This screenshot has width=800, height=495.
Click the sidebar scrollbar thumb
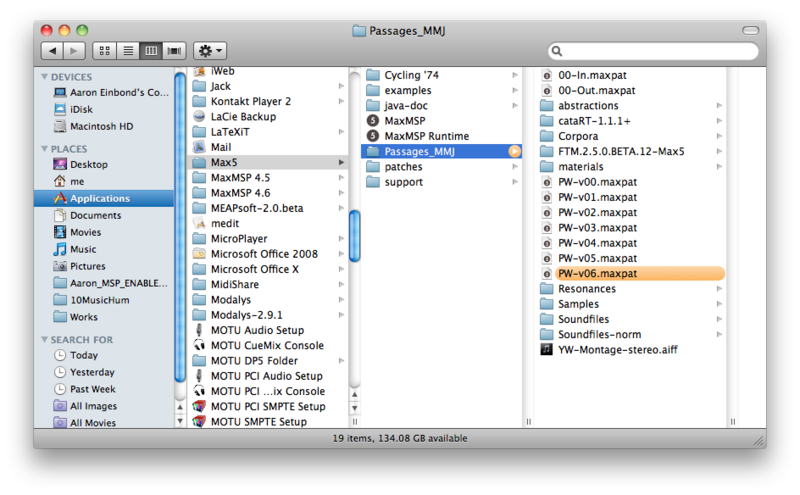[x=180, y=228]
